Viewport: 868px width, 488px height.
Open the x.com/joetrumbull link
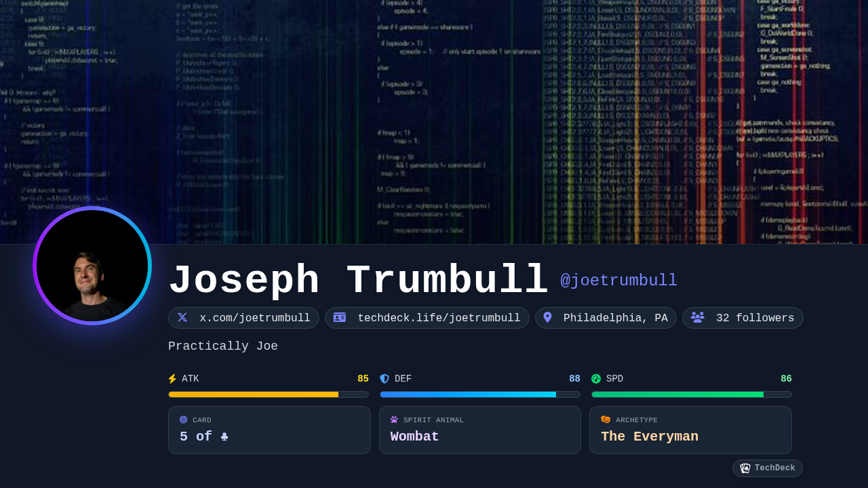(x=254, y=318)
